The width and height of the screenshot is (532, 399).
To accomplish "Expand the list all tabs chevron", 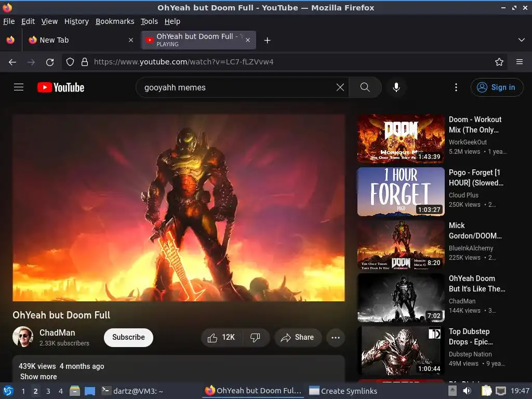I will pos(522,40).
